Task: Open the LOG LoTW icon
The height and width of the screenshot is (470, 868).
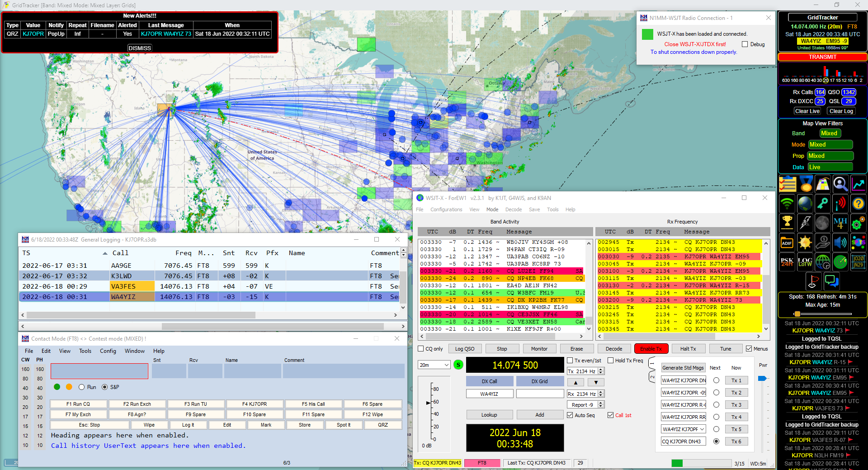Action: [x=805, y=262]
